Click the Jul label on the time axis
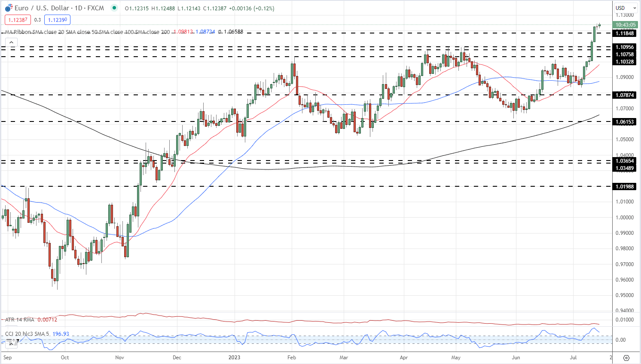The width and height of the screenshot is (641, 364). pos(573,357)
